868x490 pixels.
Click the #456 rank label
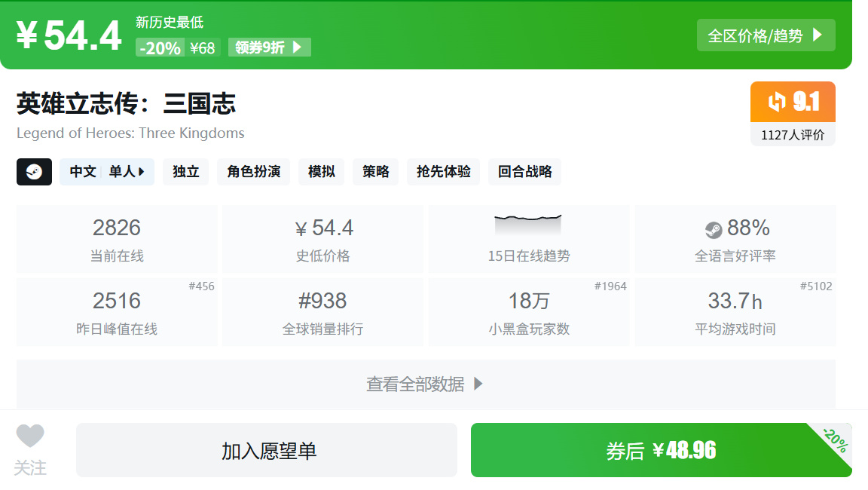click(x=201, y=286)
